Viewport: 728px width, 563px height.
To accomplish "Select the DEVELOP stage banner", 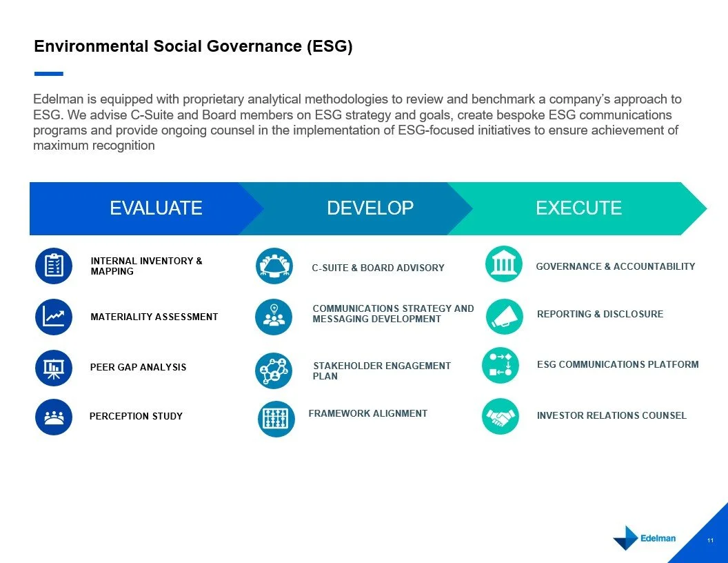I will point(371,208).
